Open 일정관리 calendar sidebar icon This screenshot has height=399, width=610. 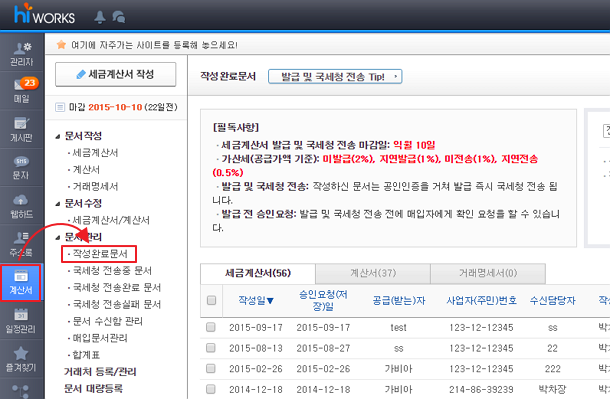[x=22, y=321]
